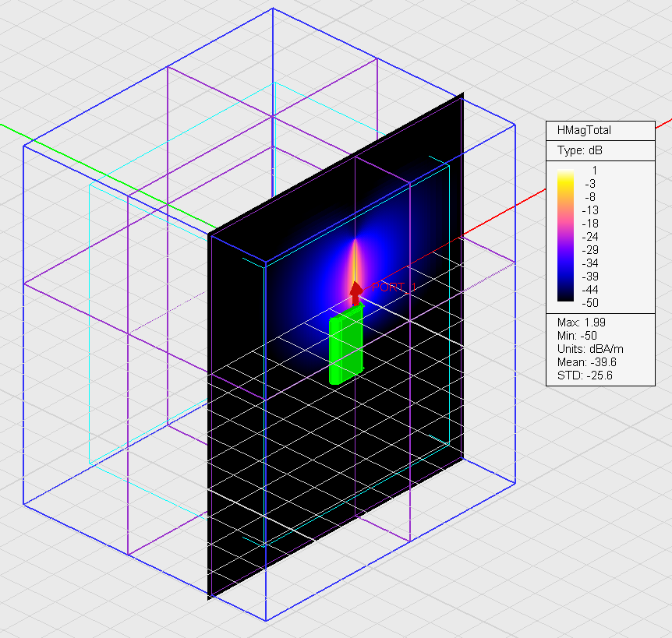Click the red port arrow icon

click(x=355, y=293)
